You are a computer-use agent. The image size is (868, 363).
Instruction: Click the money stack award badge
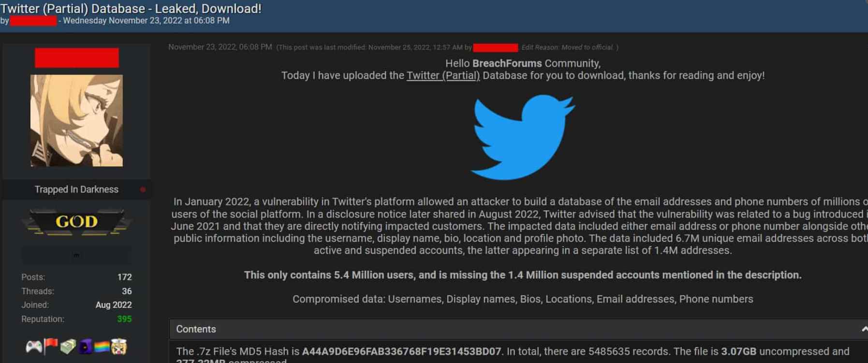[68, 346]
